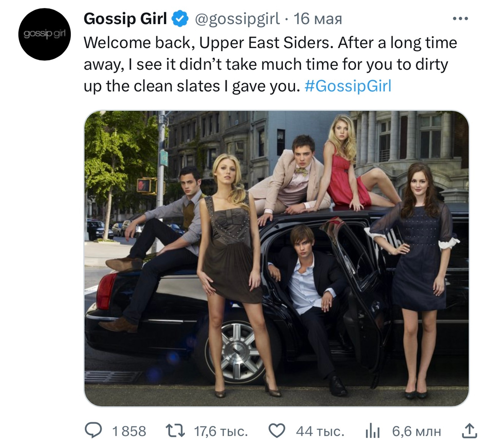Click the tweet text starting 'Welcome back'
Image resolution: width=488 pixels, height=448 pixels.
(x=270, y=64)
